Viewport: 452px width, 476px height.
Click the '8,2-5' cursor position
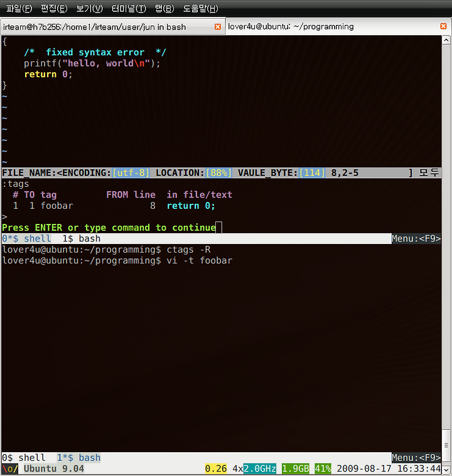coord(345,172)
